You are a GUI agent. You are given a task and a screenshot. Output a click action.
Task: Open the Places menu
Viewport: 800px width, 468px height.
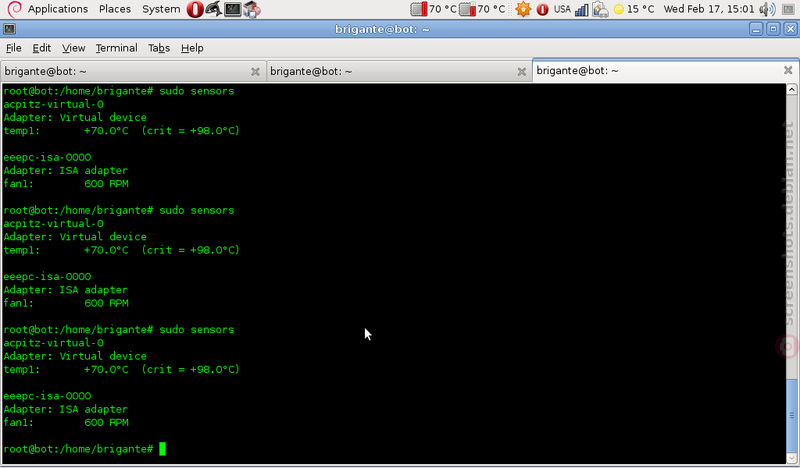tap(115, 9)
